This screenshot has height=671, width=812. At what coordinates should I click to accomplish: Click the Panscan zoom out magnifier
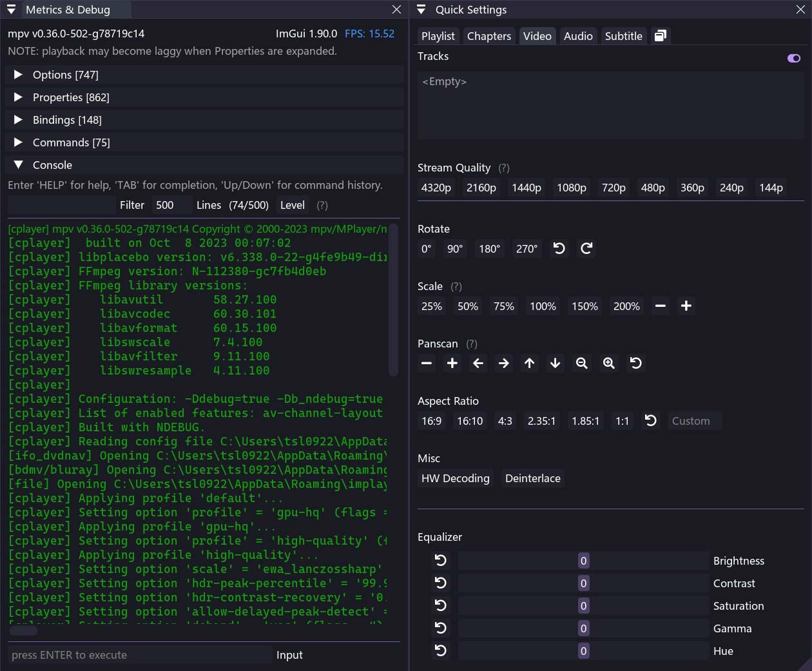(581, 364)
